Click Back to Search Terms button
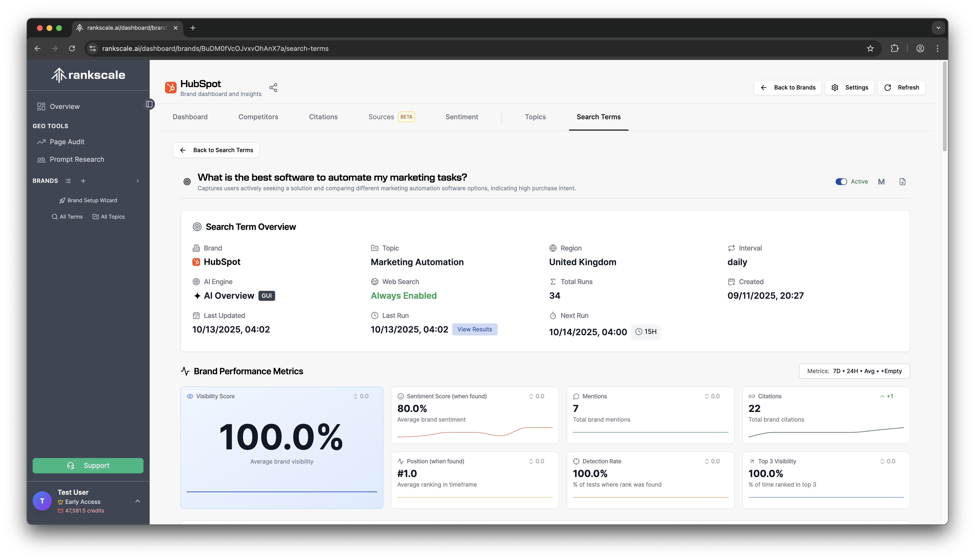Viewport: 975px width, 560px height. point(216,150)
